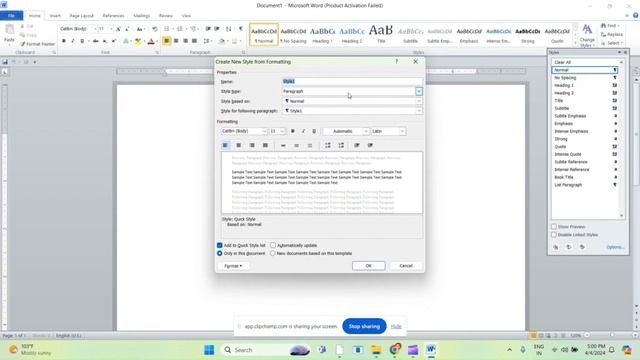Screen dimensions: 640x360
Task: Switch to the Insert tab
Action: coord(55,16)
